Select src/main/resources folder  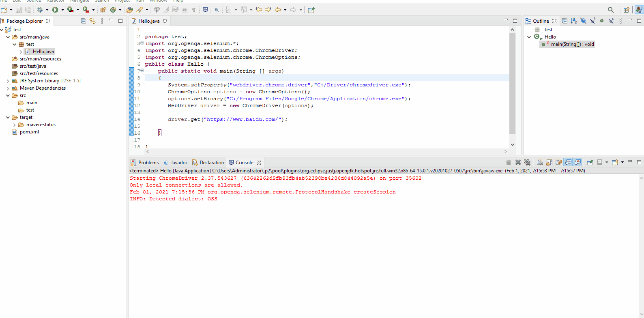coord(36,59)
